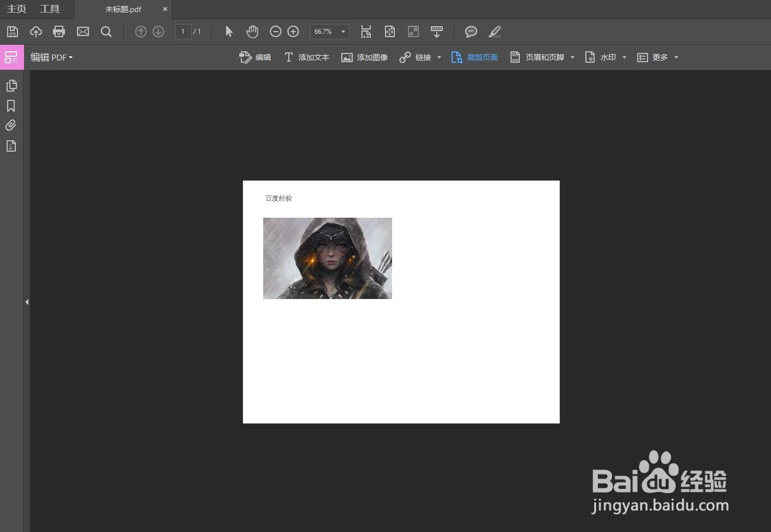This screenshot has height=532, width=771.
Task: Open the document content panel icon
Action: [11, 146]
